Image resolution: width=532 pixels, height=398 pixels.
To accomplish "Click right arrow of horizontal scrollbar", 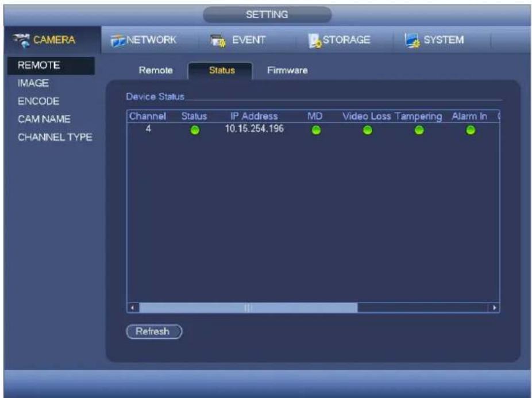I will tap(494, 308).
